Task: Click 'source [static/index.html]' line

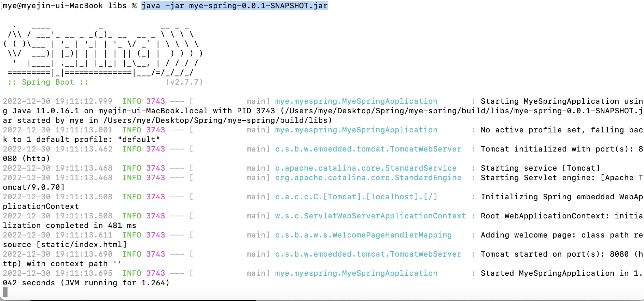Action: coord(65,245)
